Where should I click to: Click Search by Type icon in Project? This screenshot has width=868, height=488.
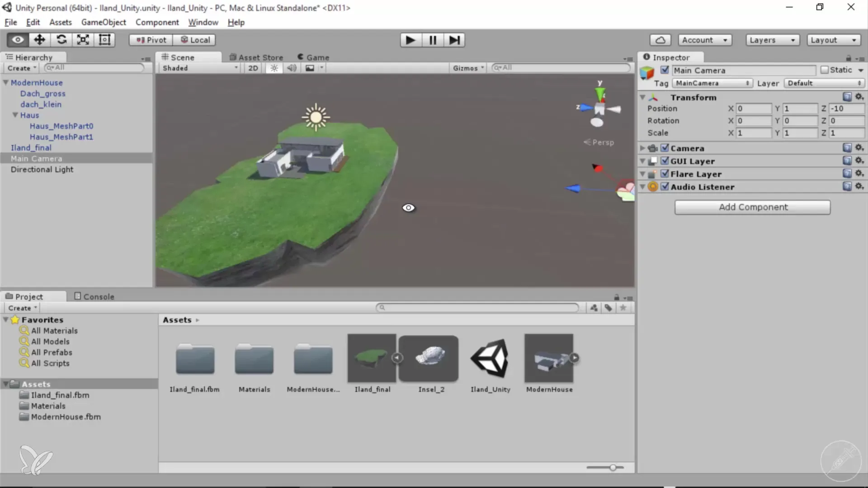click(x=594, y=308)
